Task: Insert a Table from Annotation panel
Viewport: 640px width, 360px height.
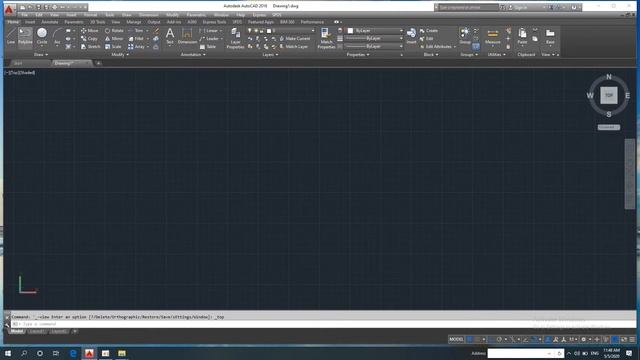Action: [208, 47]
